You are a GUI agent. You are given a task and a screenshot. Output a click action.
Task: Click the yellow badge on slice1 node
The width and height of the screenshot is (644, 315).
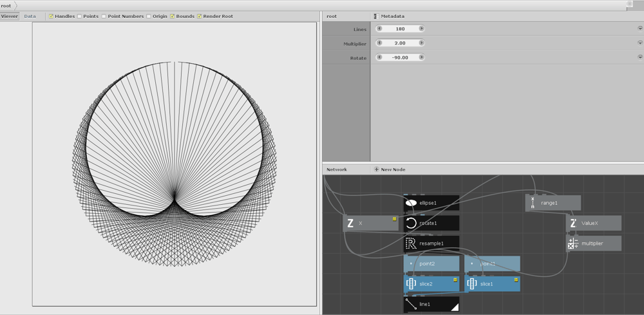(x=516, y=280)
